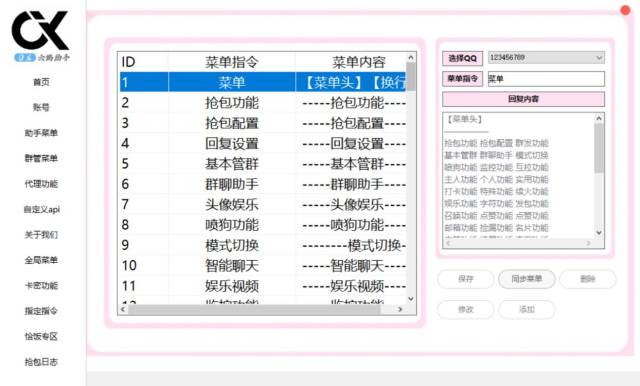Open the 选择QQ dropdown showing 123456789
This screenshot has height=386, width=640.
(x=546, y=58)
